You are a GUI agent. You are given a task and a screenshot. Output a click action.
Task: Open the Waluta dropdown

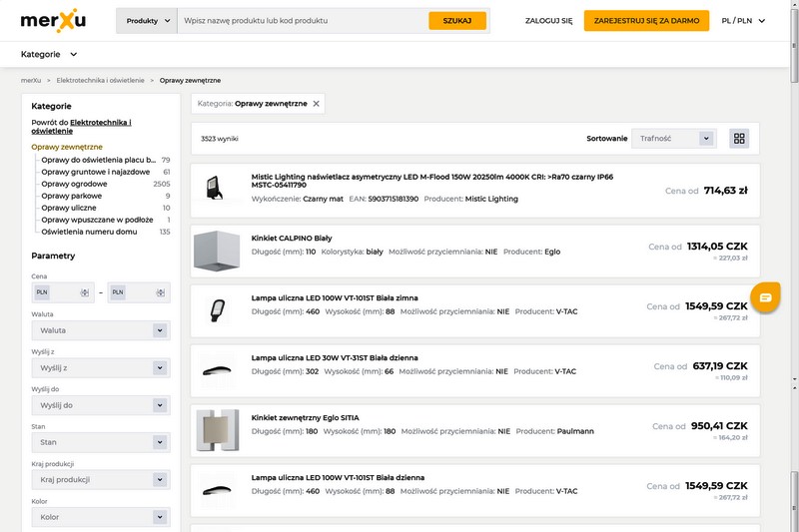click(x=101, y=330)
